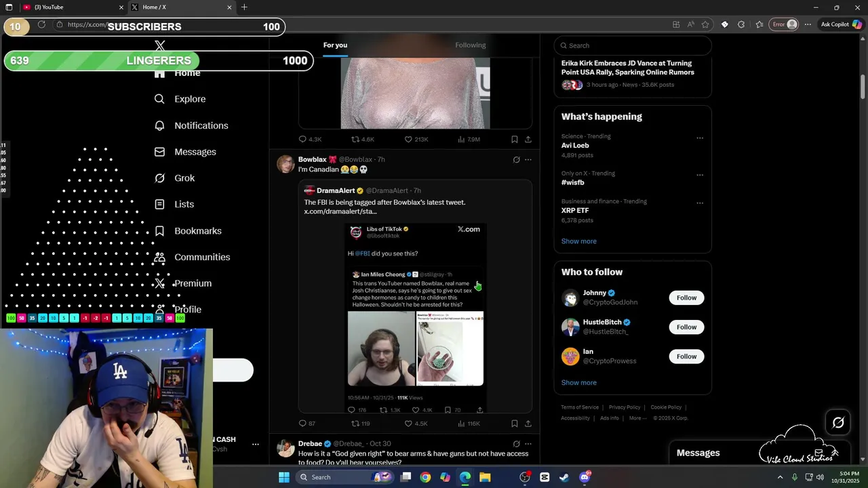The width and height of the screenshot is (868, 488).
Task: Open Bookmarks in the sidebar
Action: tap(187, 231)
